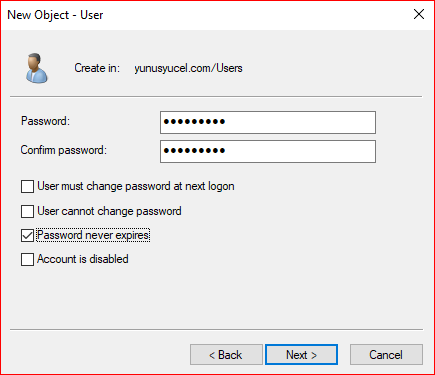Screen dimensions: 435x375
Task: Click the 'Create in:' label
Action: tap(97, 68)
